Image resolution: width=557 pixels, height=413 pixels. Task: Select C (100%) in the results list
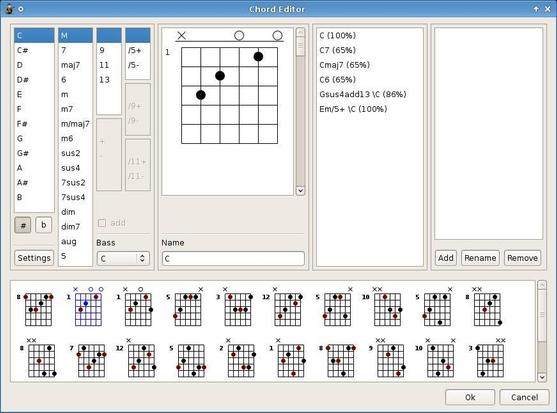[x=370, y=36]
